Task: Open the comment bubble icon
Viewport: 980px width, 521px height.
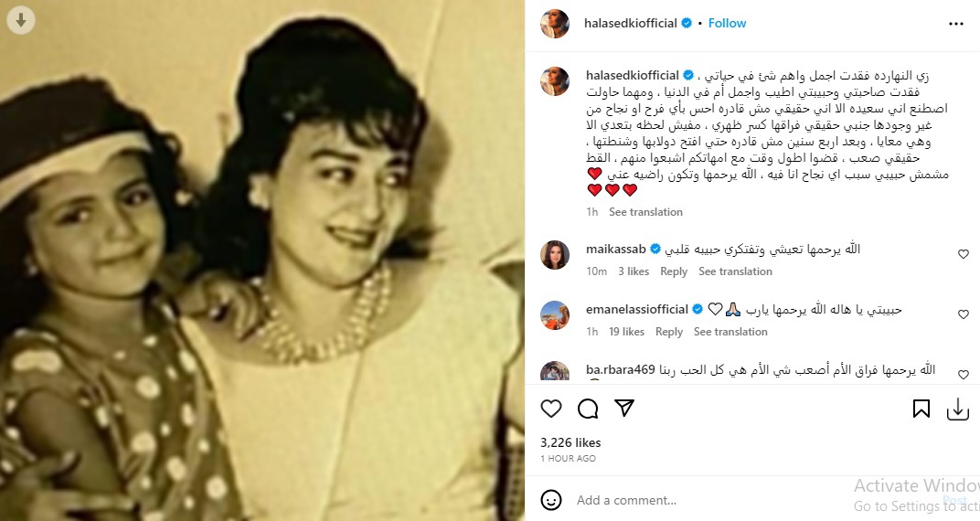Action: point(588,409)
